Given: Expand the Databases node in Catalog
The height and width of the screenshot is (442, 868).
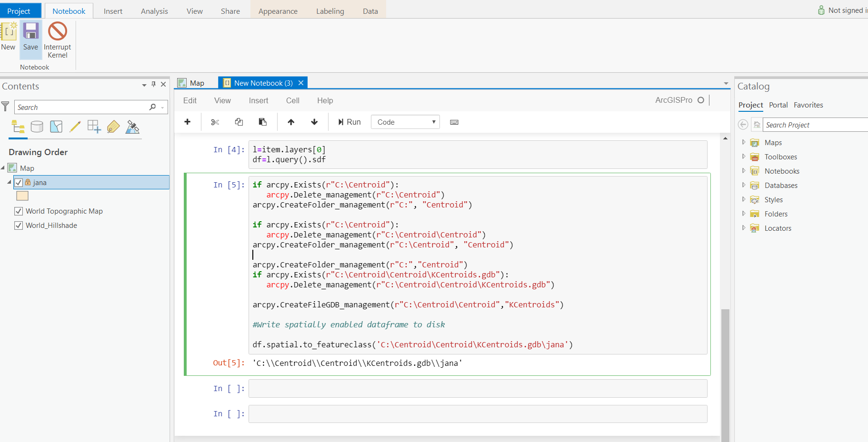Looking at the screenshot, I should 744,185.
